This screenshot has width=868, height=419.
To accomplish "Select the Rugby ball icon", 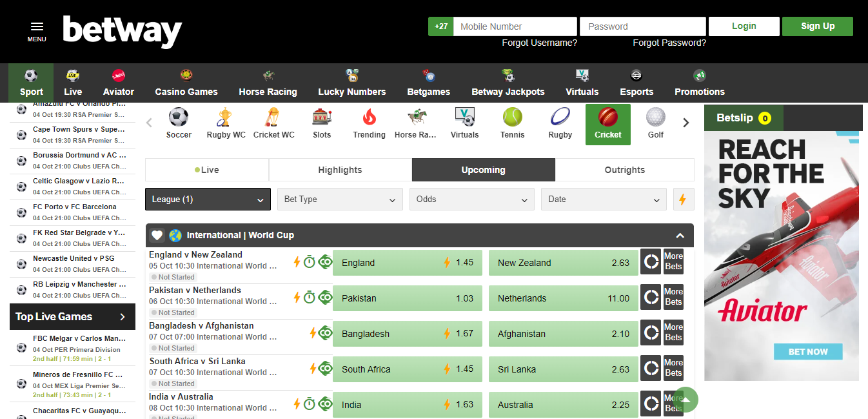I will [560, 118].
